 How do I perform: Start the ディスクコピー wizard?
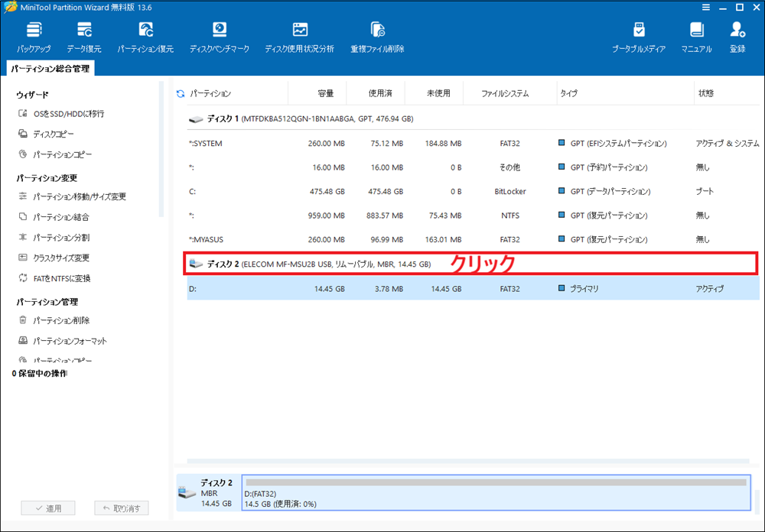point(47,134)
